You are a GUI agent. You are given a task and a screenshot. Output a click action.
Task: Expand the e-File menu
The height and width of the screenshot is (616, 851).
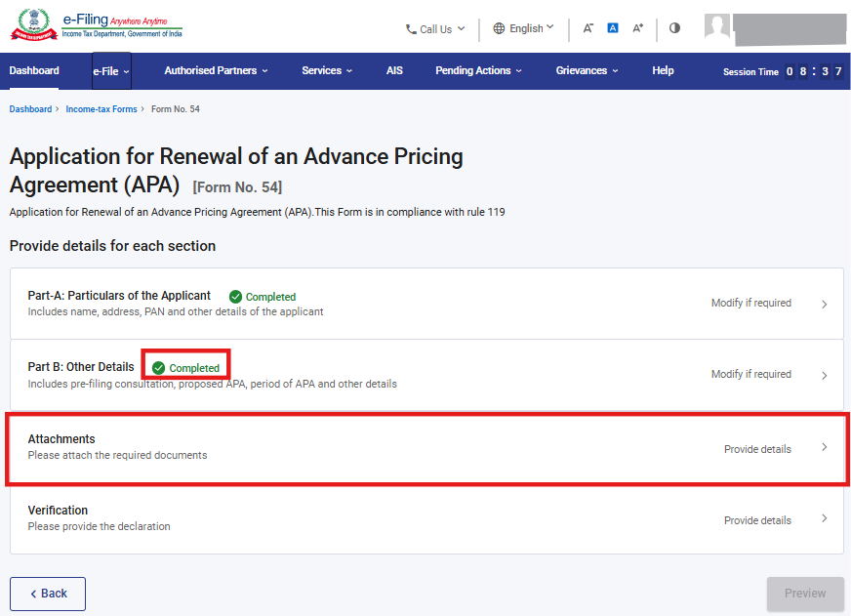click(111, 71)
